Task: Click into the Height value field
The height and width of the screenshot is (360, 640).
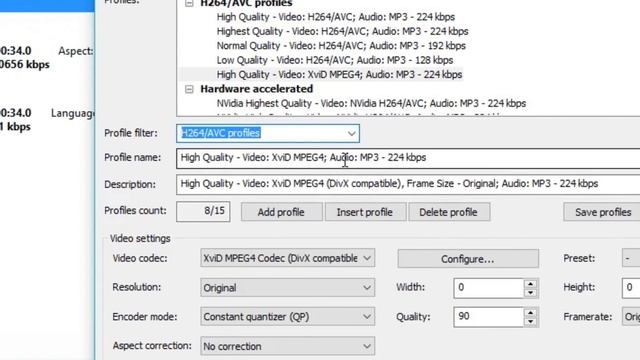Action: tap(631, 288)
